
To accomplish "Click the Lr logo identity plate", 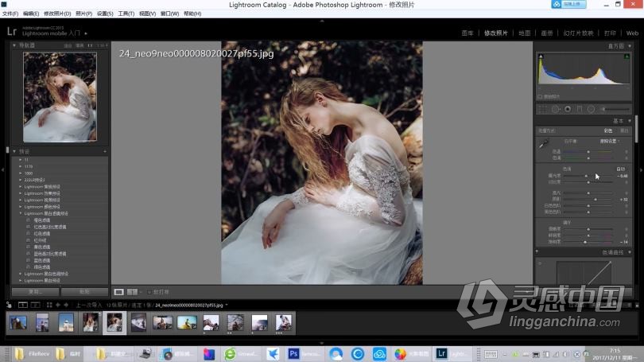I will click(x=12, y=31).
